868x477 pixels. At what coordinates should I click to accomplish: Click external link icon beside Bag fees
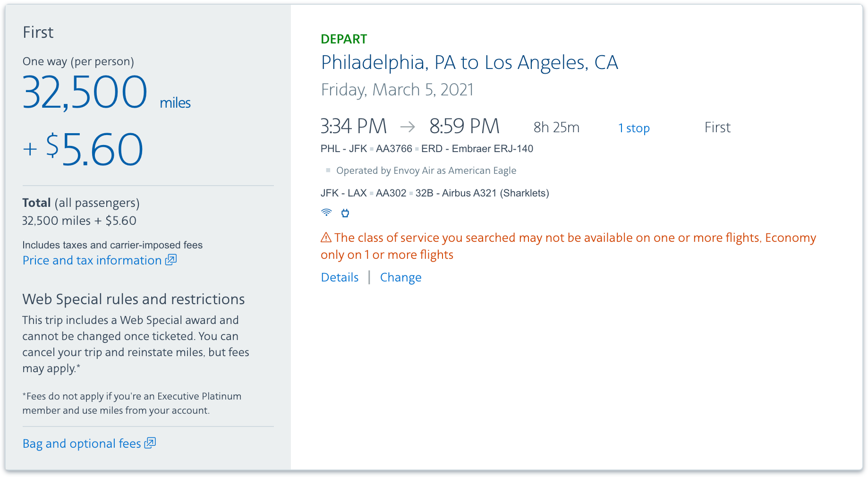150,443
